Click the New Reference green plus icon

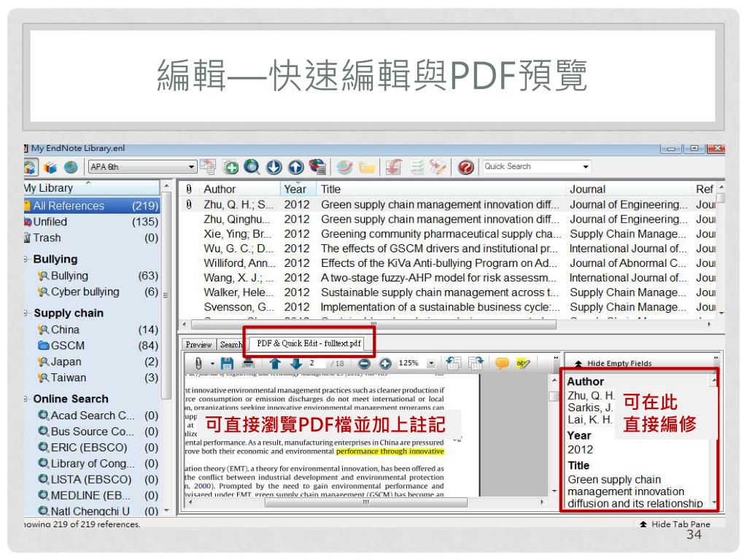231,167
